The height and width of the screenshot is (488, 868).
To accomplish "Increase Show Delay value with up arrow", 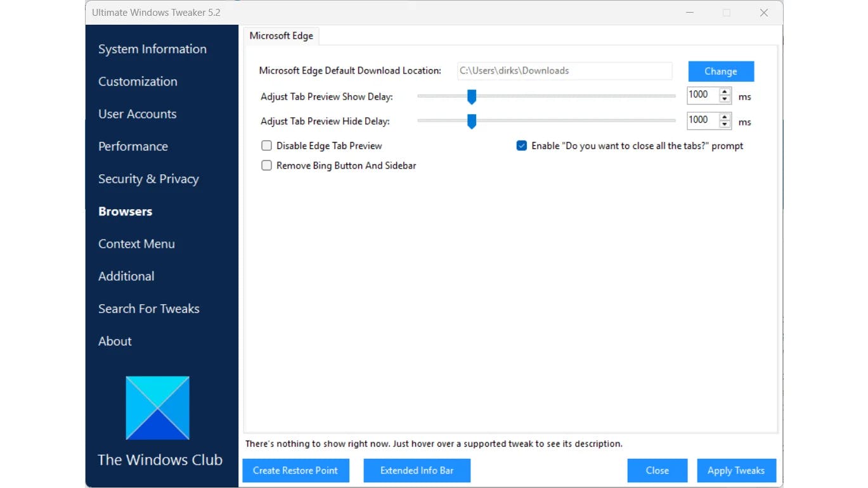I will pos(725,93).
